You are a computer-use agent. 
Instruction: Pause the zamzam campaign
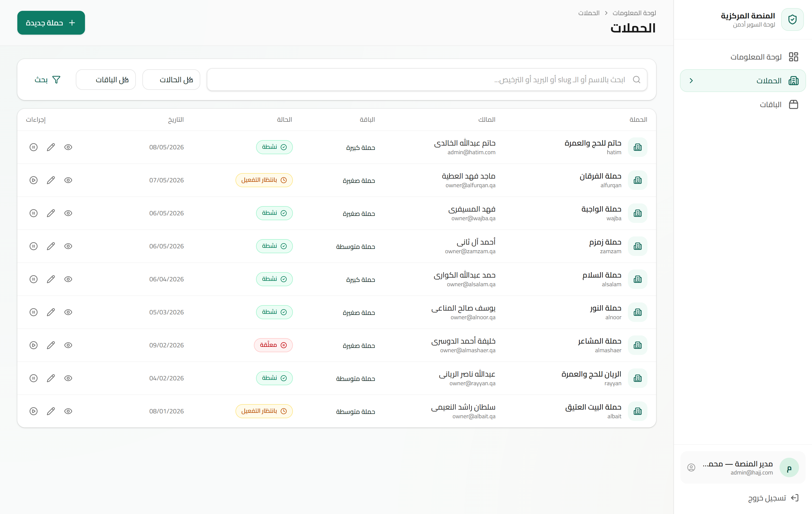pos(33,246)
